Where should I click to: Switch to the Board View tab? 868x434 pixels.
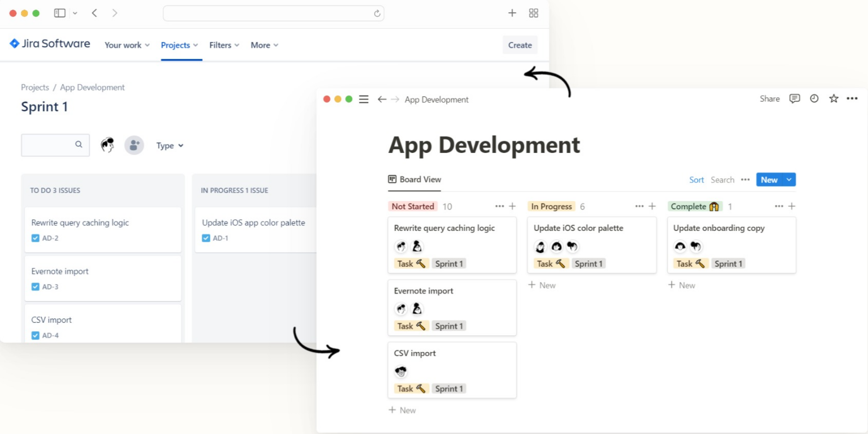pyautogui.click(x=415, y=180)
